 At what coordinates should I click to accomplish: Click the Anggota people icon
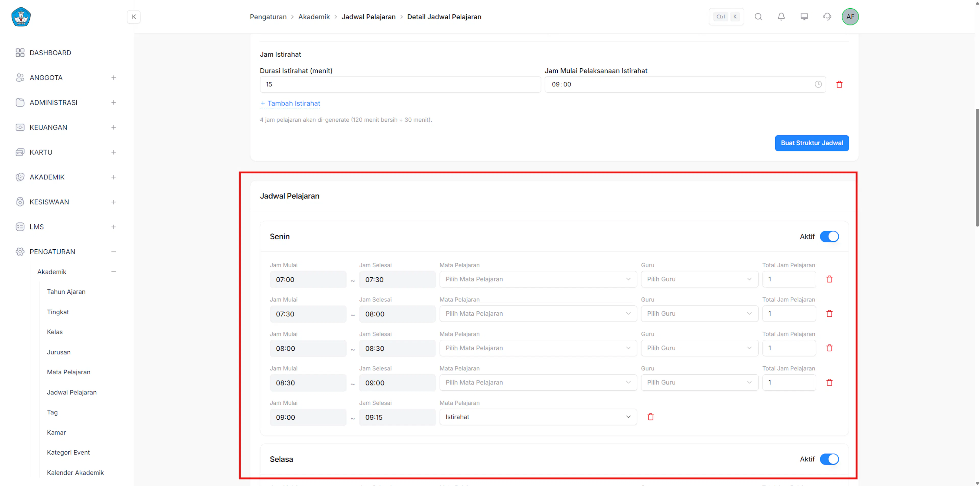tap(20, 78)
